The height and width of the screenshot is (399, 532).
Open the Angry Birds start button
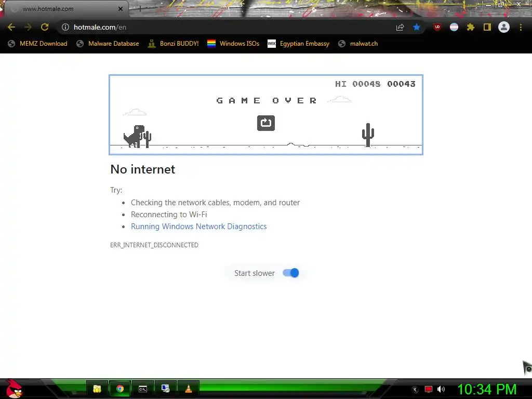tap(14, 389)
